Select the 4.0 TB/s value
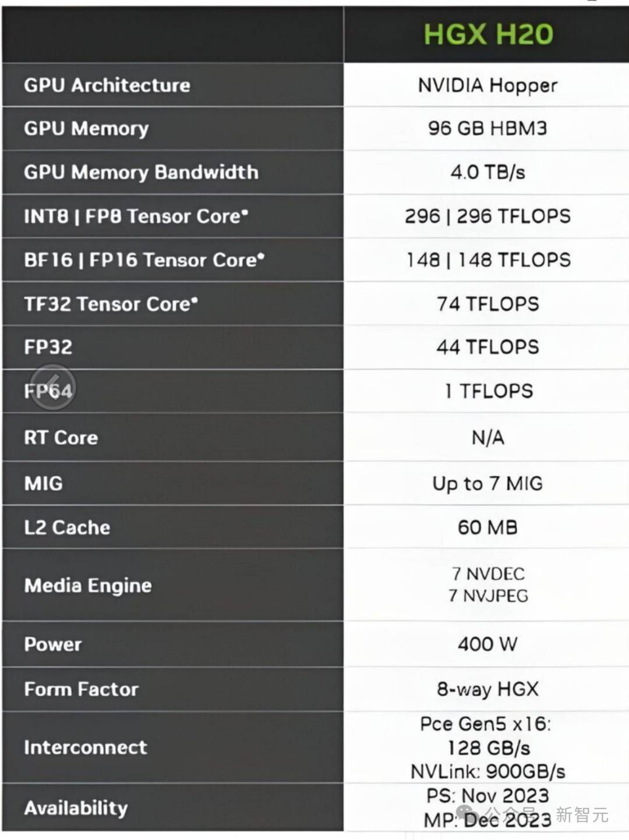 coord(487,172)
